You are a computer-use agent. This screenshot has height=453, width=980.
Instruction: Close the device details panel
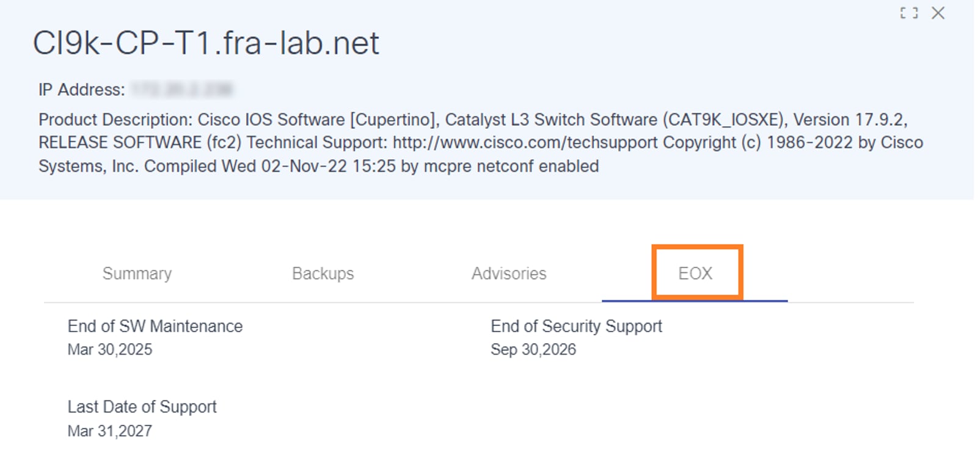tap(938, 13)
